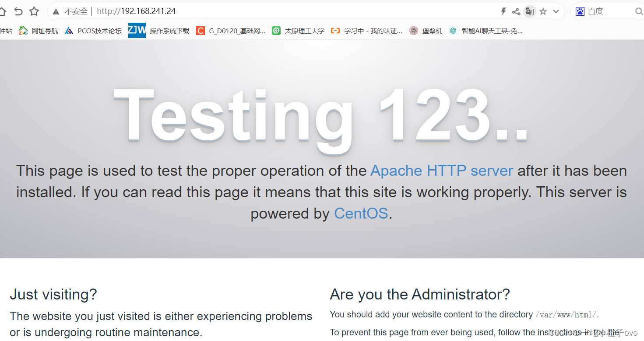Click the lightning speed-mode icon
Screen dimensions: 644x341
[503, 11]
